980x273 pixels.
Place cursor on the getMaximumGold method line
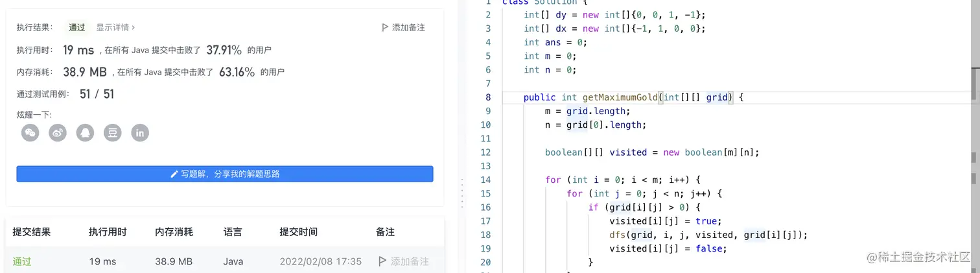click(x=633, y=97)
